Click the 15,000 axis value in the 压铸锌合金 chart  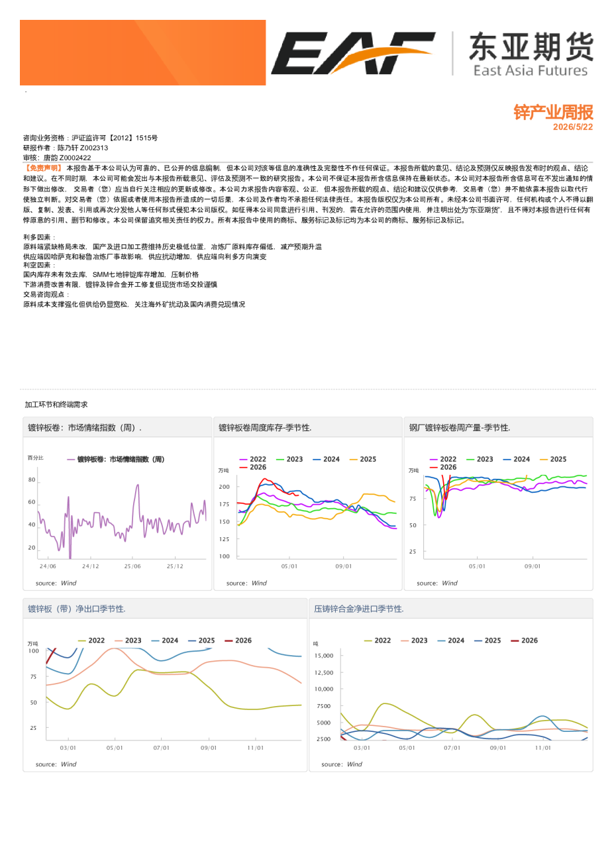pyautogui.click(x=324, y=656)
